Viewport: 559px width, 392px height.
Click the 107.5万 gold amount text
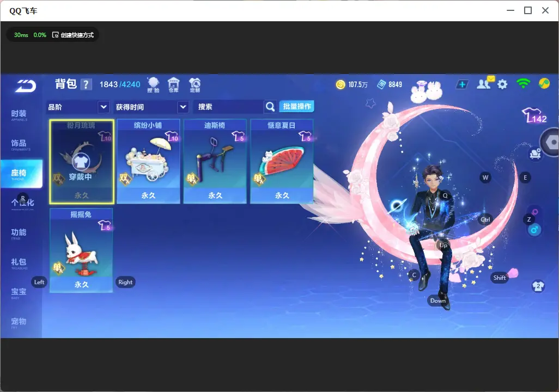coord(357,85)
